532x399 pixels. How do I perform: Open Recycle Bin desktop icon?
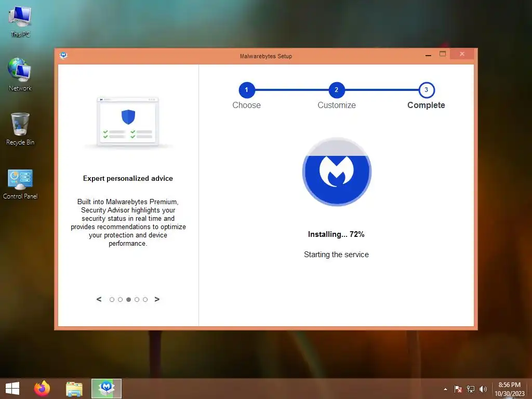pyautogui.click(x=20, y=129)
